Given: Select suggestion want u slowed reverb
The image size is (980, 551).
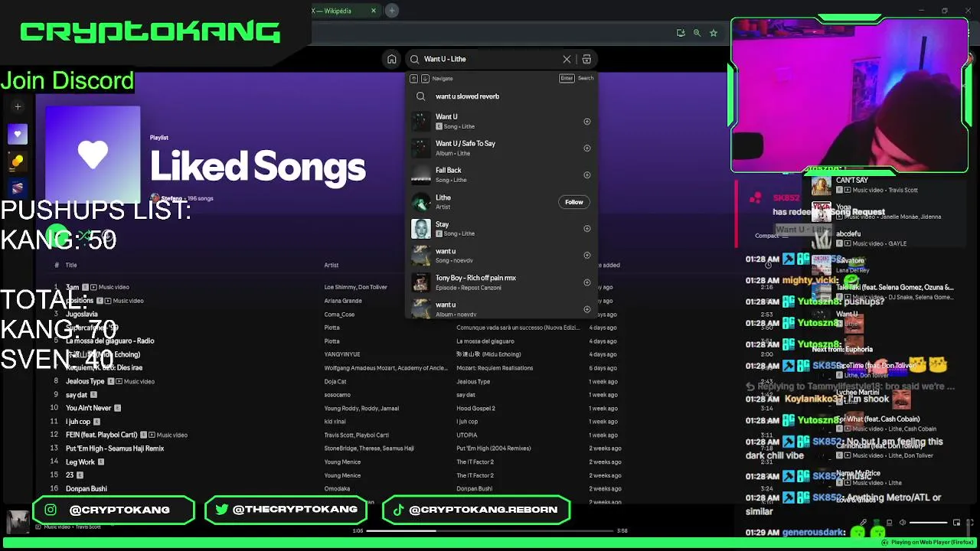Looking at the screenshot, I should [x=501, y=96].
